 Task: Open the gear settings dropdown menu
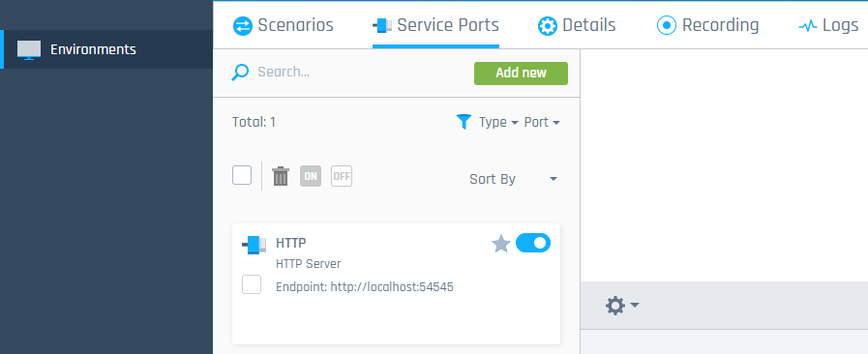pyautogui.click(x=622, y=306)
